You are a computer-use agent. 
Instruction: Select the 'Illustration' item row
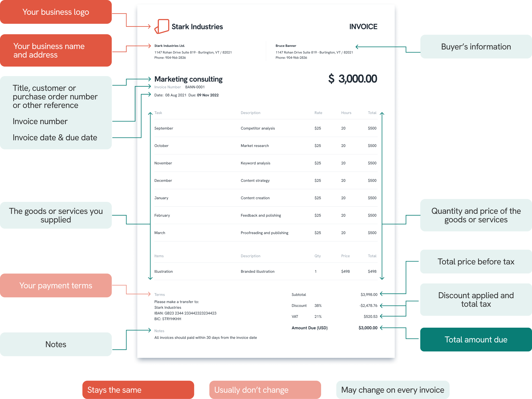(266, 271)
